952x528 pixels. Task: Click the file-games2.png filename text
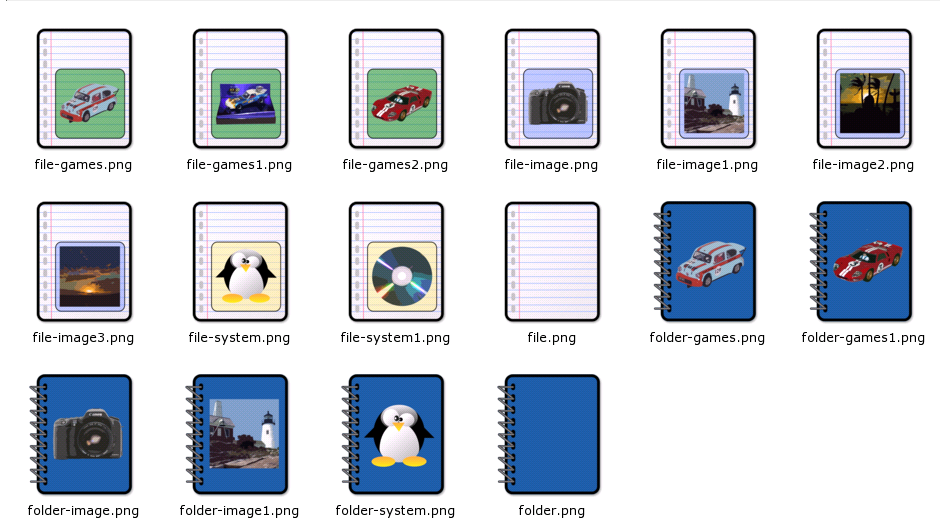tap(395, 165)
